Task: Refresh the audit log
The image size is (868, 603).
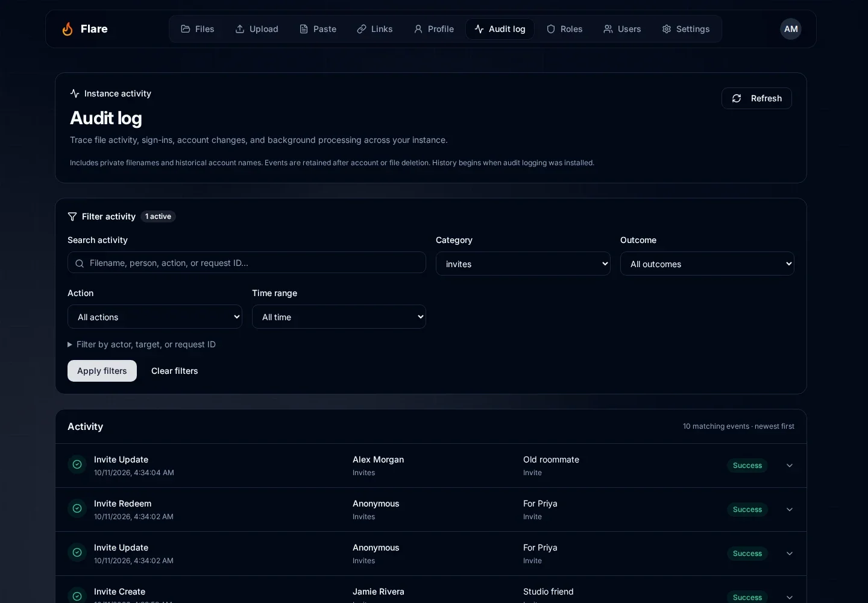Action: [756, 98]
